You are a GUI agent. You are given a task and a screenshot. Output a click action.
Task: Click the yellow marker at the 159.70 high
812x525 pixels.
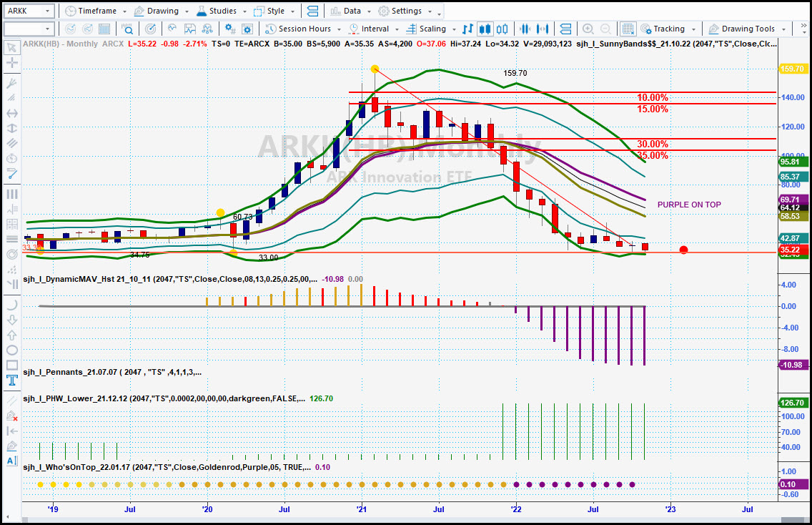[375, 69]
